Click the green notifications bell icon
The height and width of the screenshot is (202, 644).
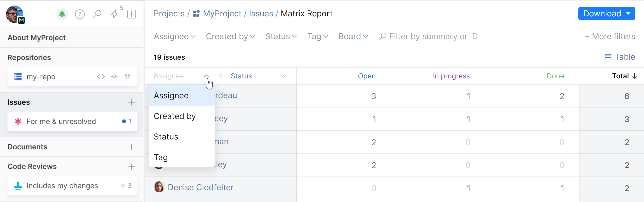(x=62, y=14)
